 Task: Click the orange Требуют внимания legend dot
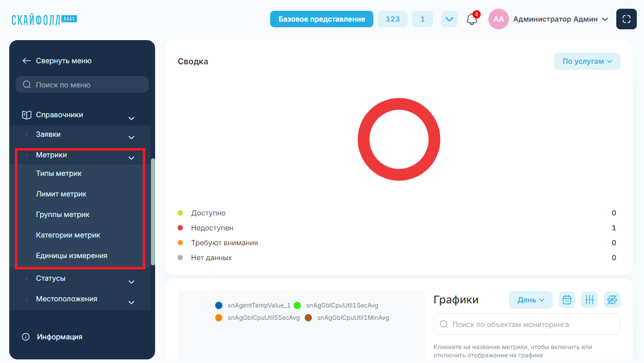pyautogui.click(x=180, y=243)
